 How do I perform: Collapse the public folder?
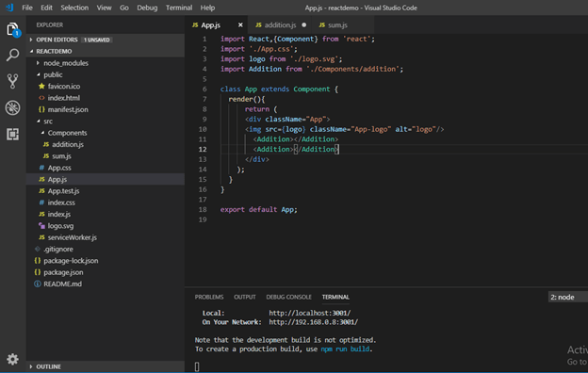click(38, 74)
